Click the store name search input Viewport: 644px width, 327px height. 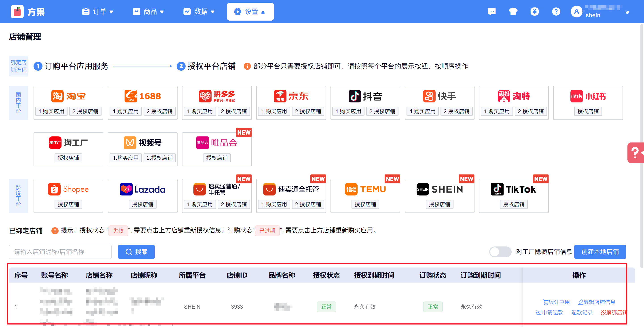(60, 251)
